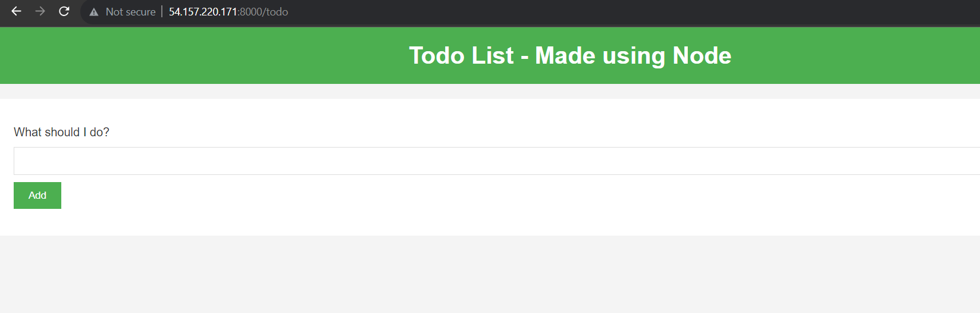This screenshot has width=980, height=313.
Task: Click the green Add button
Action: 37,195
